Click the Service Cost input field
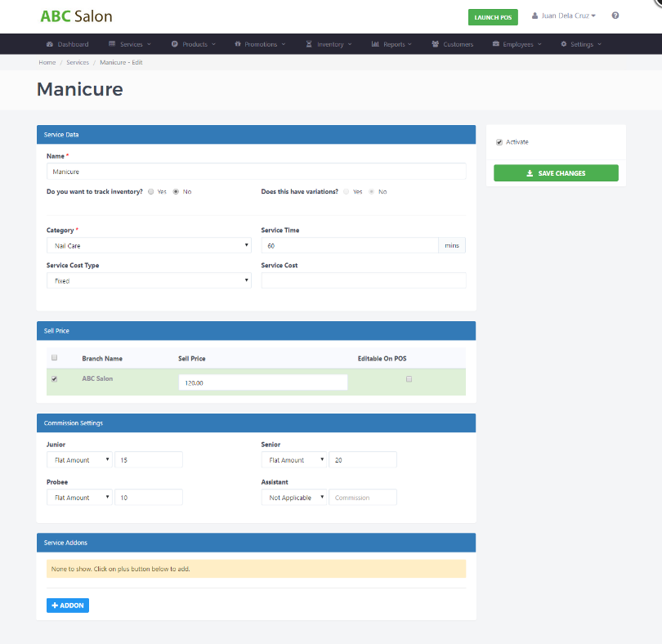The height and width of the screenshot is (644, 662). [x=363, y=280]
